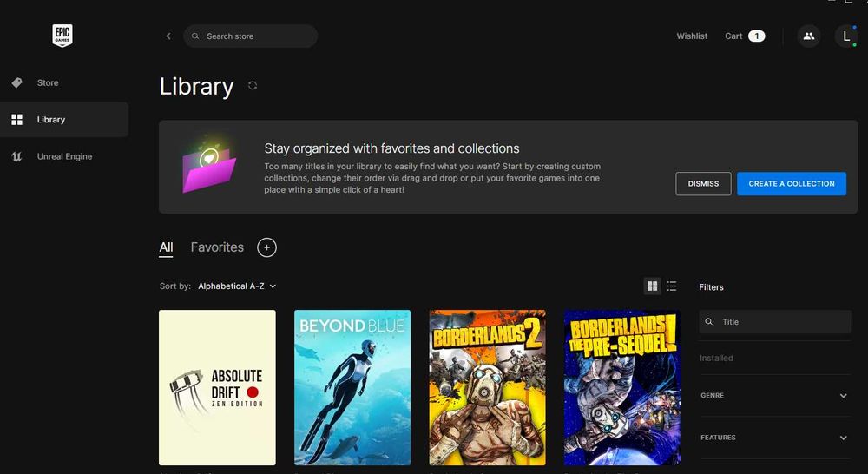Expand the Genre filter
868x474 pixels.
pyautogui.click(x=774, y=395)
